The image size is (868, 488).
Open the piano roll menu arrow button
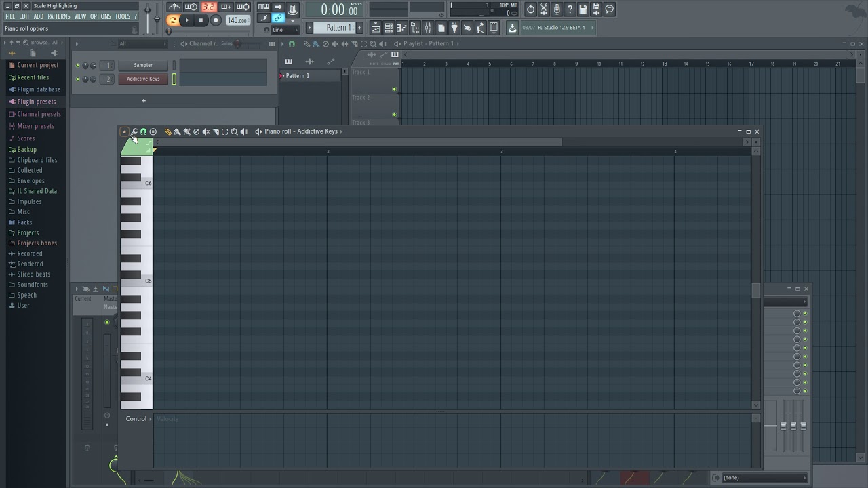click(124, 131)
